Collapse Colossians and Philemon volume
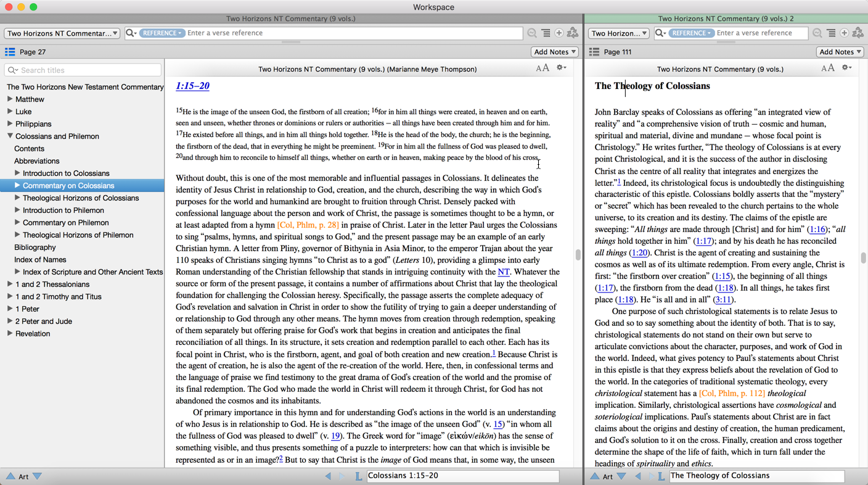The width and height of the screenshot is (868, 485). (10, 136)
